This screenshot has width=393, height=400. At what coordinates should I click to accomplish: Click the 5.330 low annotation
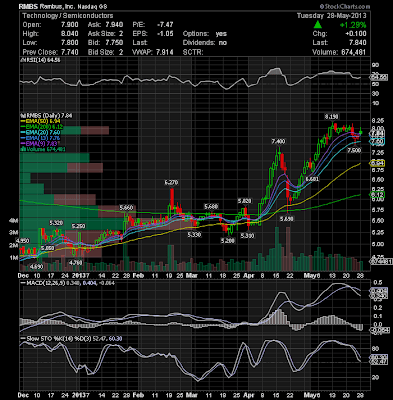[x=194, y=235]
